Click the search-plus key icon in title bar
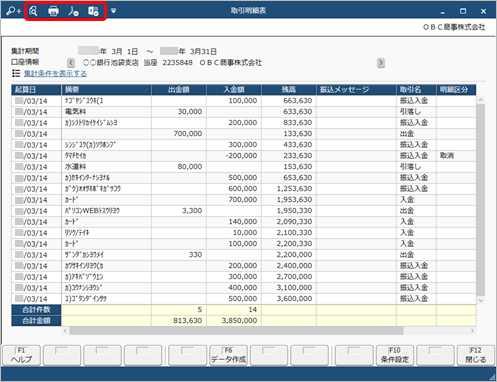Screen dimensions: 497x382 coord(14,11)
